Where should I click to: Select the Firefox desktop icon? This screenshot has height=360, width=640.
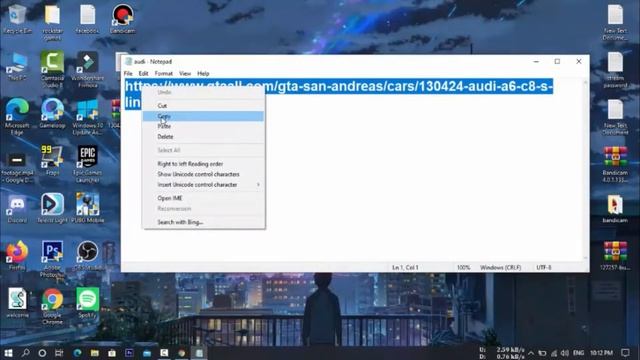[x=17, y=256]
